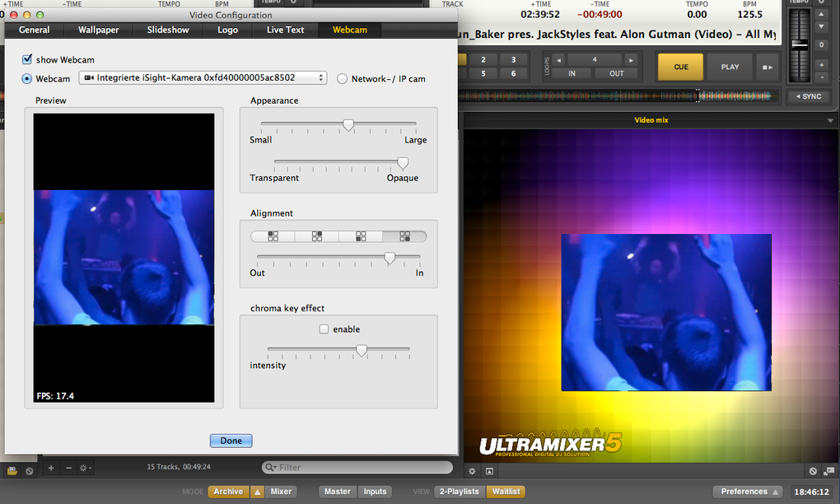Screen dimensions: 840x504
Task: Click the SYNC button
Action: pos(809,96)
